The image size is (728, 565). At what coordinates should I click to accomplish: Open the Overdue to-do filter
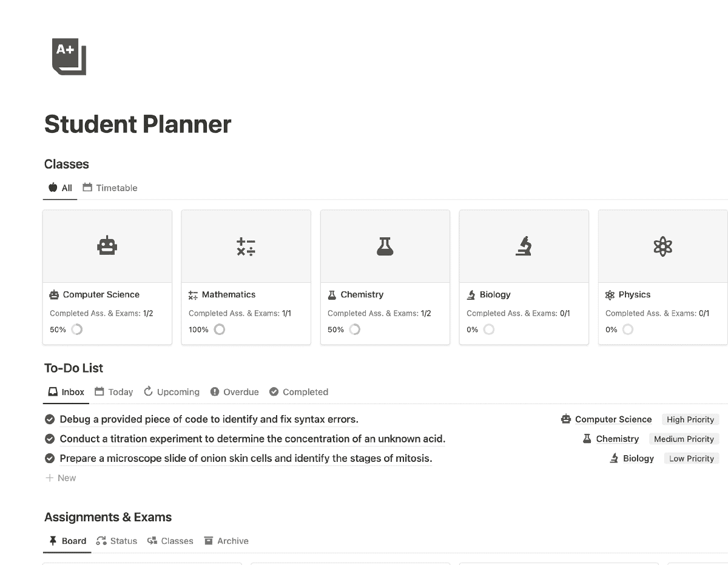pyautogui.click(x=234, y=391)
